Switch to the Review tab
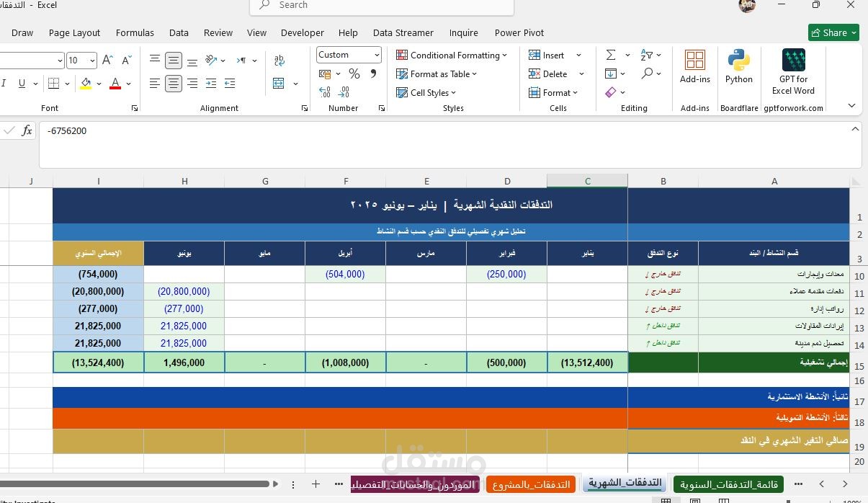Screen dimensions: 868x503 point(218,32)
